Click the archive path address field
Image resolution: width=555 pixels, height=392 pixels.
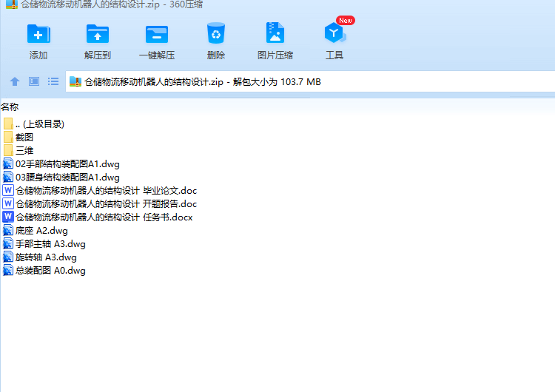[x=310, y=81]
